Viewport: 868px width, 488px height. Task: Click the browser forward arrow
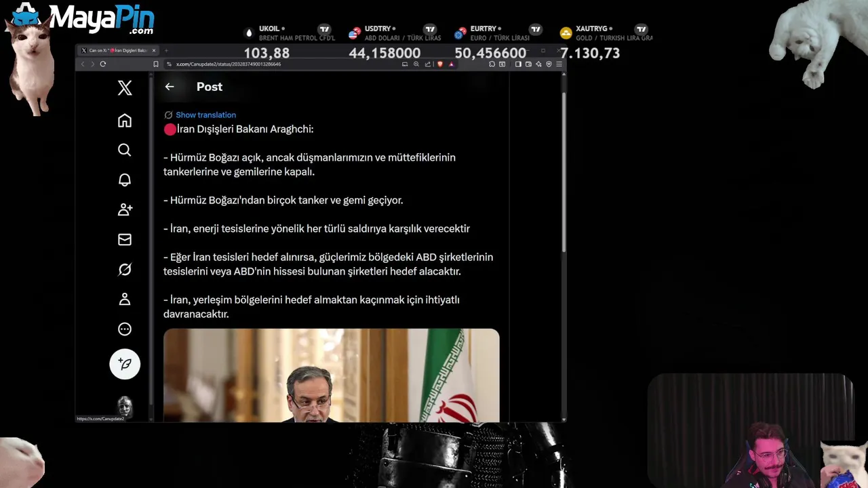click(x=92, y=64)
